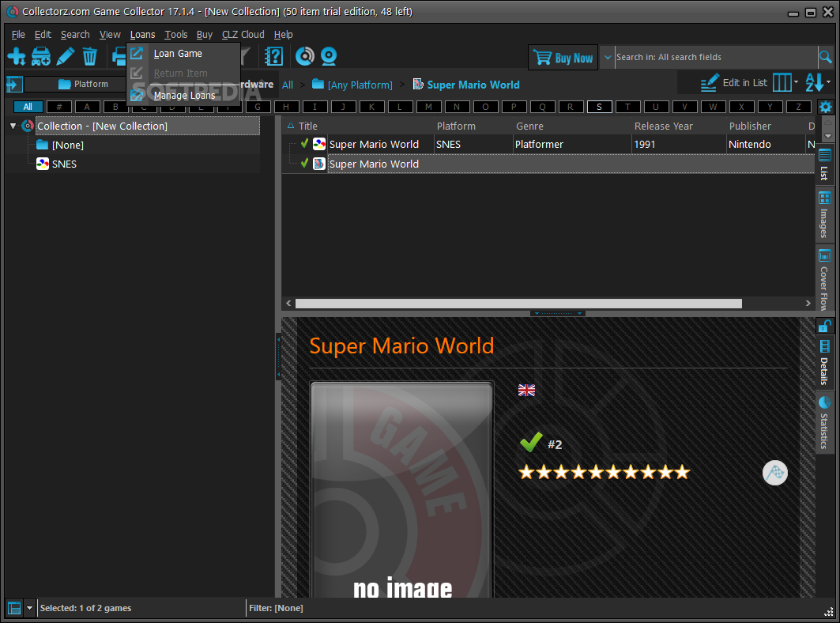Open the Tools menu
840x623 pixels.
pos(175,34)
